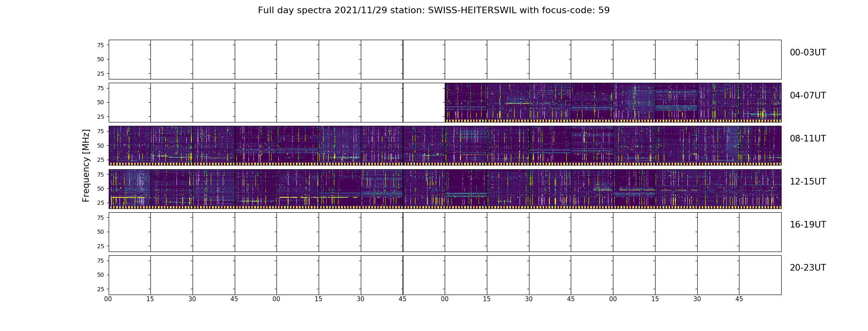Click first empty segment of 16-19UT row

pos(129,232)
